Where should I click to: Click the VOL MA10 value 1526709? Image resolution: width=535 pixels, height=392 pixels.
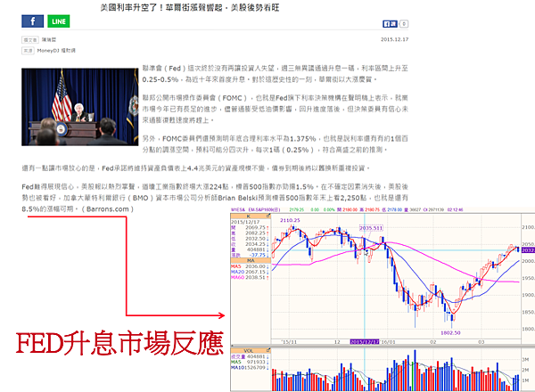coord(253,367)
